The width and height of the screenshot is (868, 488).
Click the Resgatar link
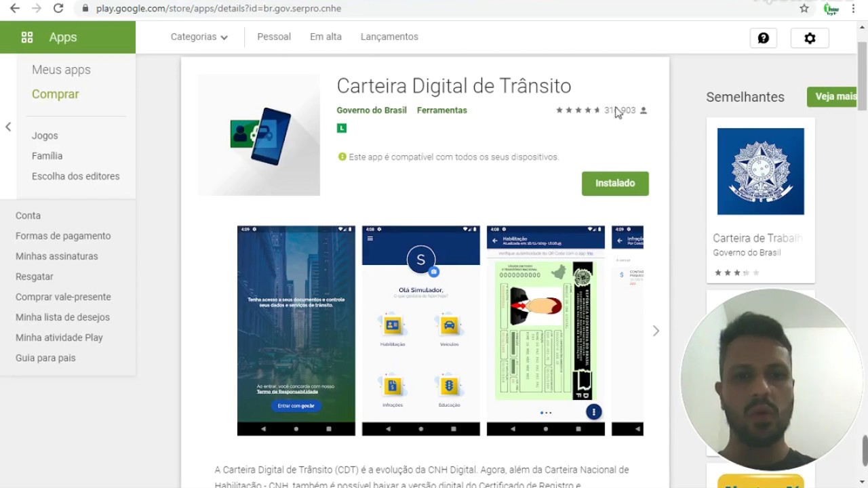34,277
